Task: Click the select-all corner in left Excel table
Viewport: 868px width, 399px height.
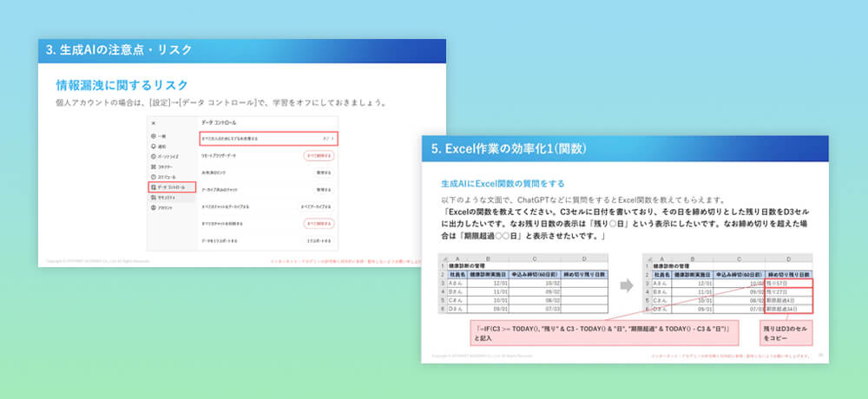Action: click(443, 258)
